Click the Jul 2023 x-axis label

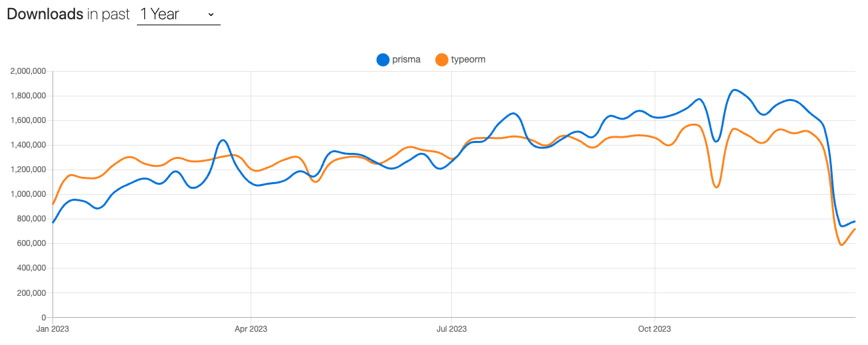[451, 328]
